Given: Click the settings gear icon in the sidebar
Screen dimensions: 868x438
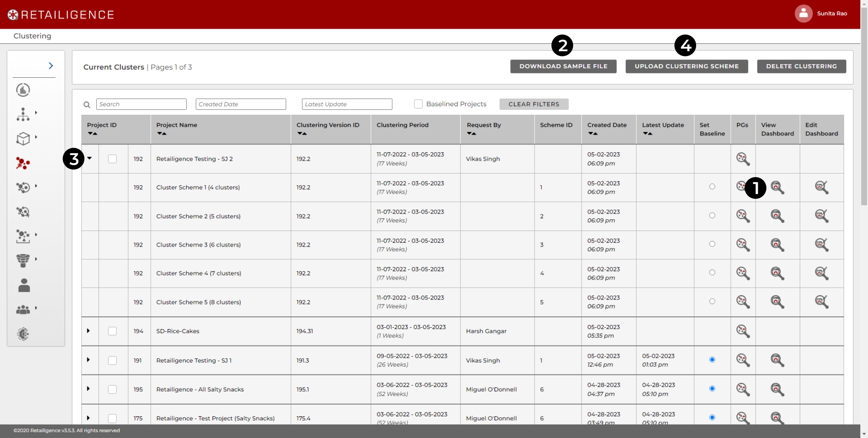Looking at the screenshot, I should [x=23, y=334].
